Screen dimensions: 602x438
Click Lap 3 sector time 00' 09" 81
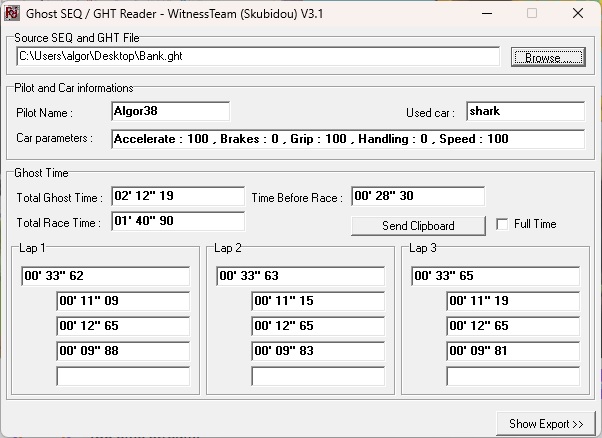513,351
